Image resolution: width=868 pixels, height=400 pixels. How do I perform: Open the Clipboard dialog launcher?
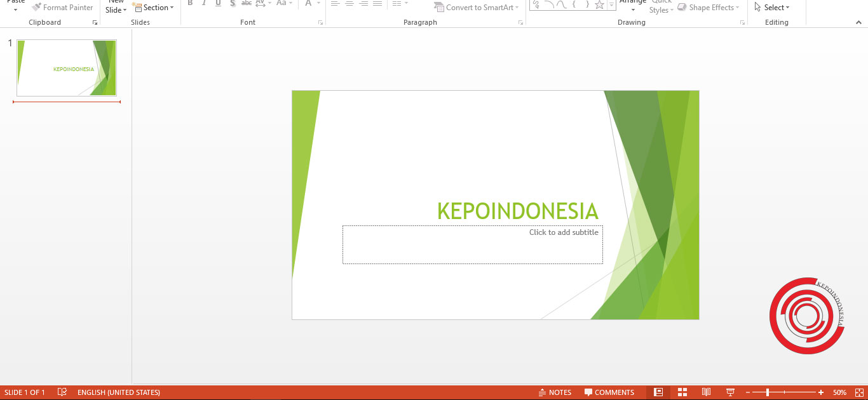click(95, 23)
